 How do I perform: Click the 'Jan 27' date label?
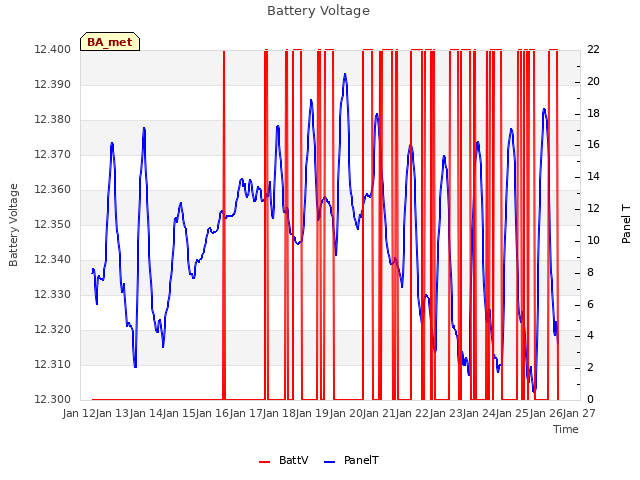click(x=579, y=414)
